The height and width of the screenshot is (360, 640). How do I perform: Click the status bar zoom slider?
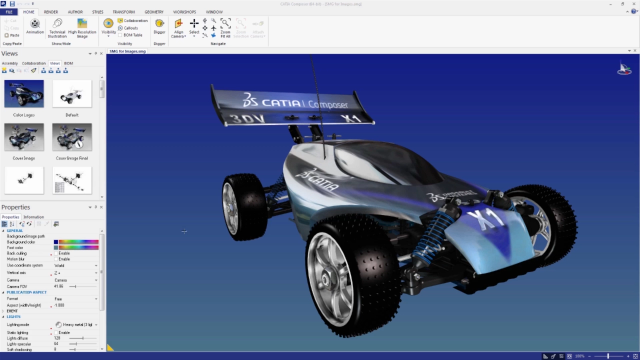coord(608,356)
